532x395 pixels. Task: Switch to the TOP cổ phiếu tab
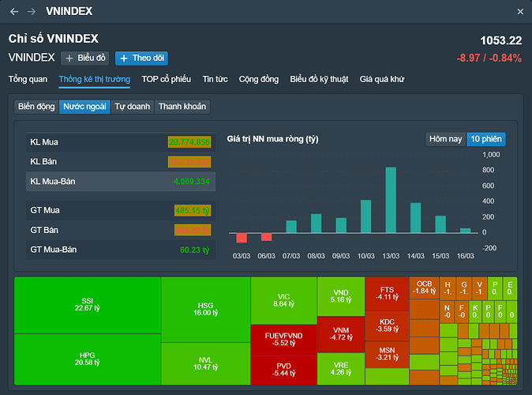(x=167, y=79)
